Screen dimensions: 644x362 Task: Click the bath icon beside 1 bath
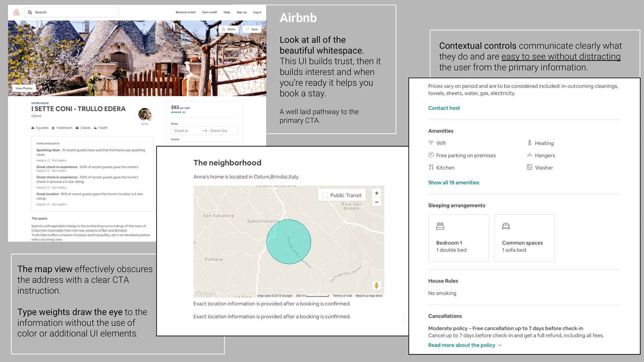click(x=95, y=128)
